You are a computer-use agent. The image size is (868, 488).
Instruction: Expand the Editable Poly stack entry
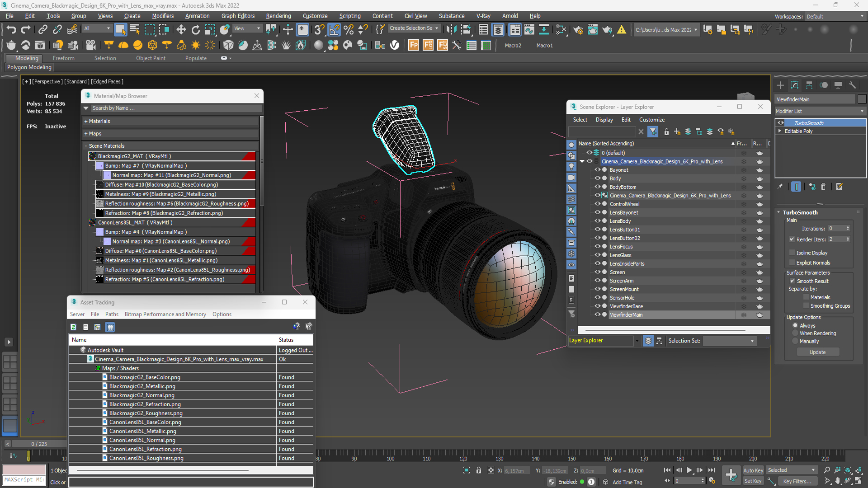click(x=780, y=131)
